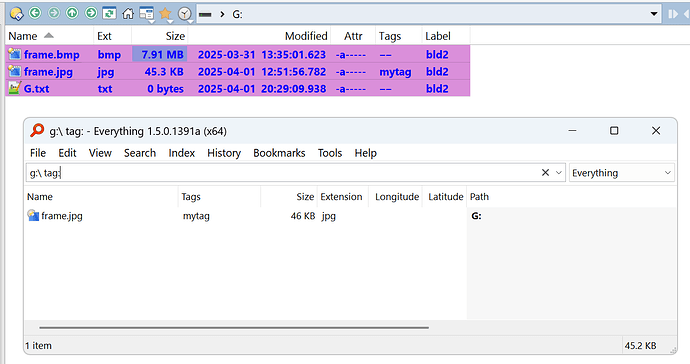This screenshot has height=364, width=690.
Task: Click the modified time 12:51:56.782
Action: point(294,72)
